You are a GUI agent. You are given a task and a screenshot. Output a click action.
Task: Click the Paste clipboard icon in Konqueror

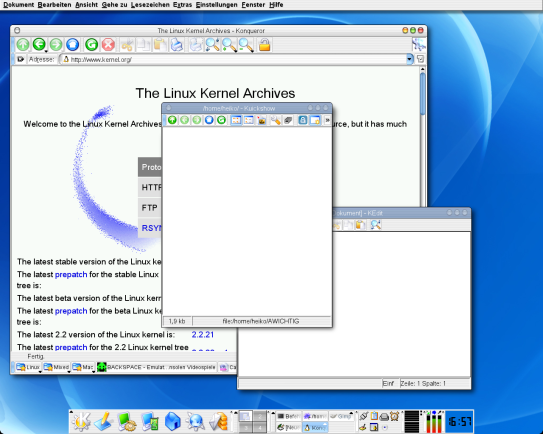[160, 45]
